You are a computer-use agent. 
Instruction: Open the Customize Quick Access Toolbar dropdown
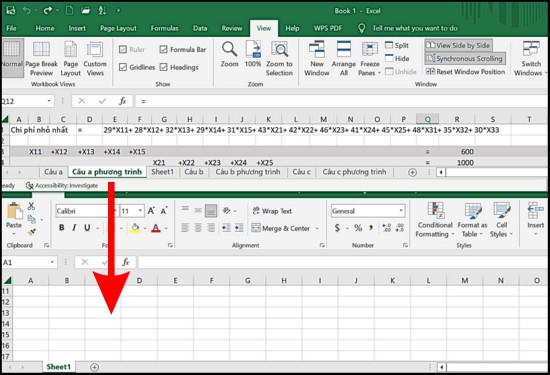[x=119, y=11]
